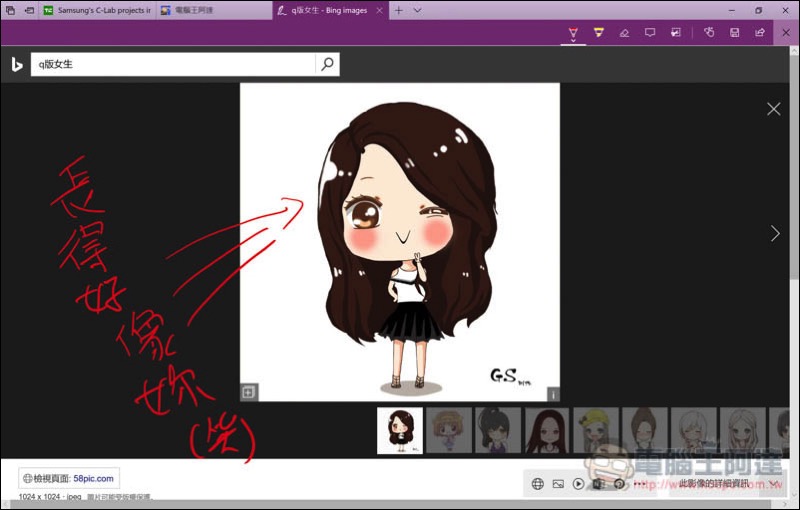This screenshot has height=510, width=800.
Task: Go to Bing home logo
Action: click(16, 65)
